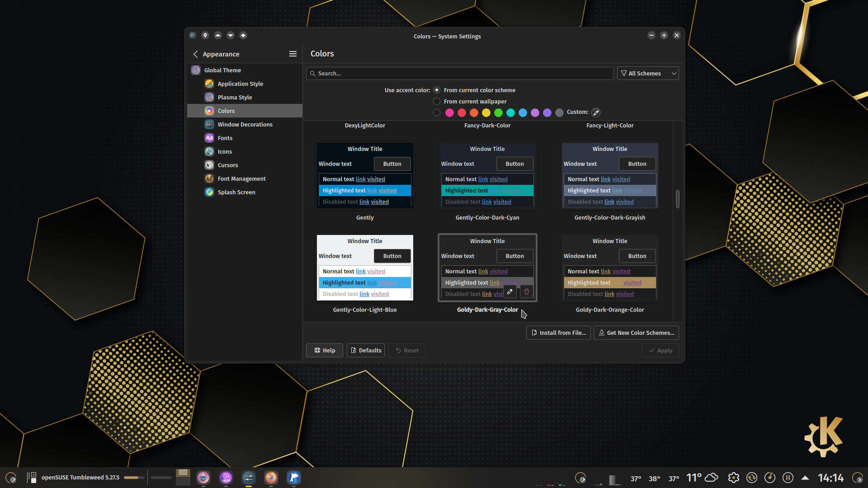This screenshot has height=488, width=868.
Task: Pick the gray accent color swatch
Action: point(559,113)
